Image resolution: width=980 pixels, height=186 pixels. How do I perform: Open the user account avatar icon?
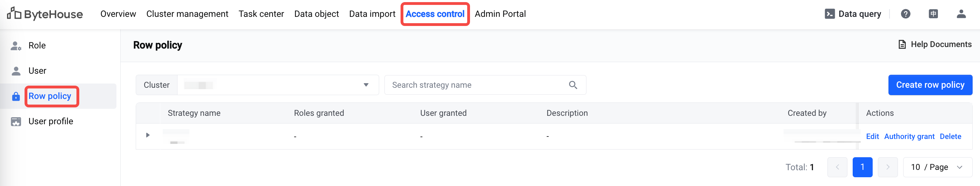point(961,14)
